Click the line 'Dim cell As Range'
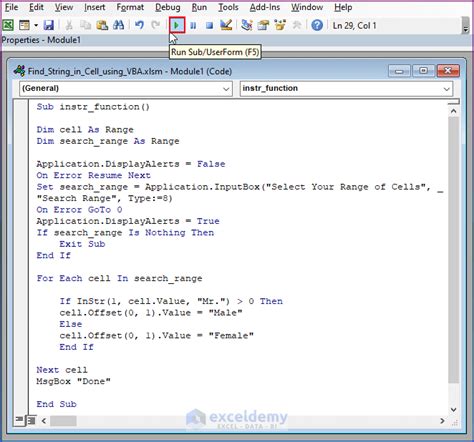 coord(85,130)
